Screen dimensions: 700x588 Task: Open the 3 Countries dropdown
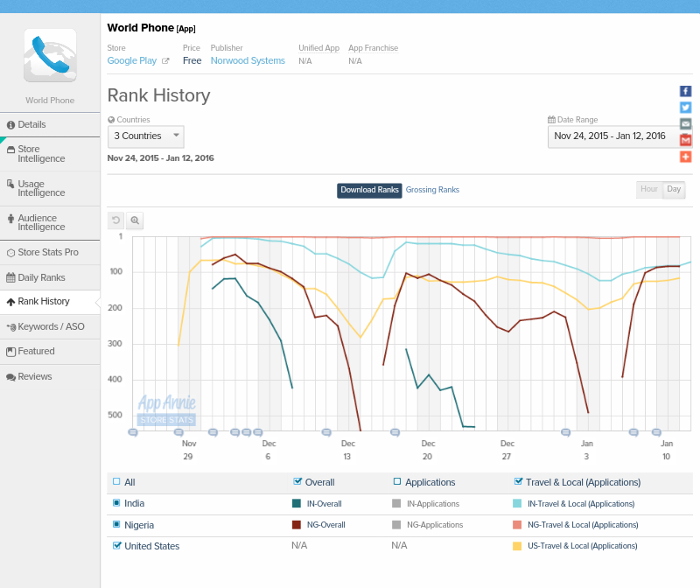(x=146, y=136)
